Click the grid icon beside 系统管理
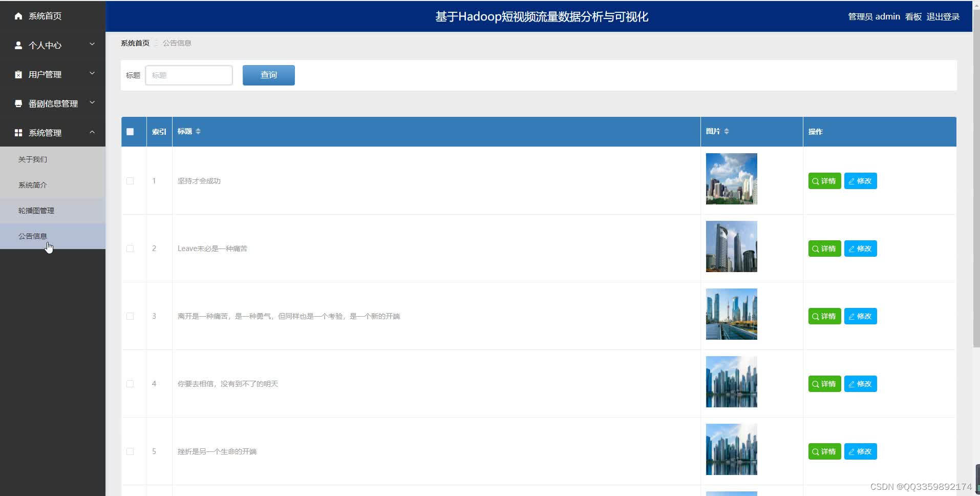Viewport: 980px width, 496px height. (x=18, y=133)
